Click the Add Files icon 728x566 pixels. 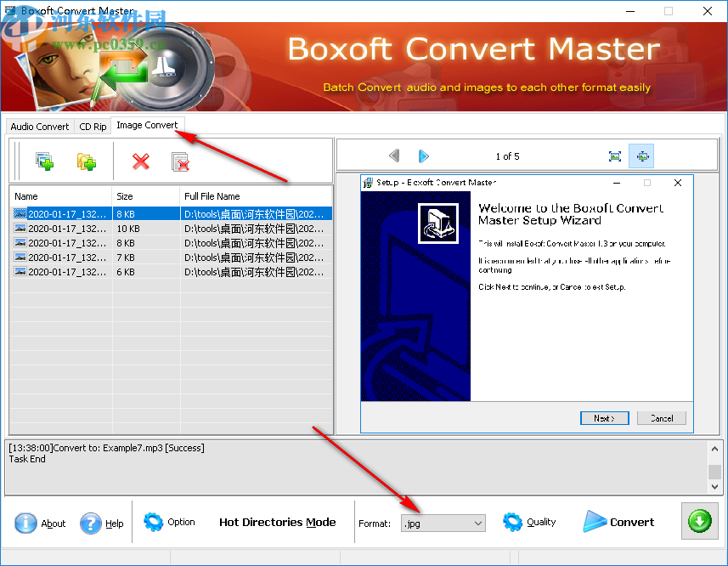tap(43, 161)
